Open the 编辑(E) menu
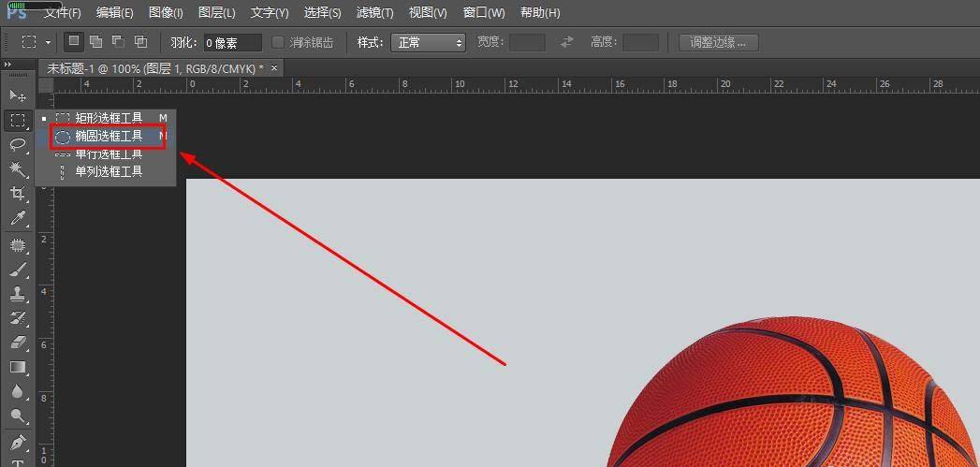Image resolution: width=980 pixels, height=467 pixels. (114, 12)
